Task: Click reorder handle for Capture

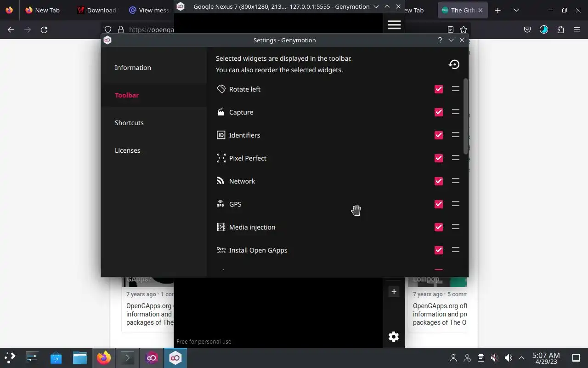Action: point(456,112)
